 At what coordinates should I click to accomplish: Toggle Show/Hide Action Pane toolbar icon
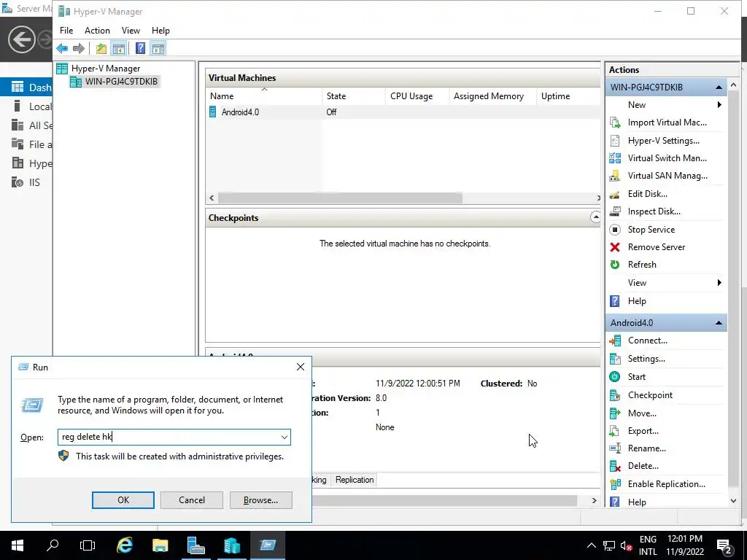(x=158, y=48)
